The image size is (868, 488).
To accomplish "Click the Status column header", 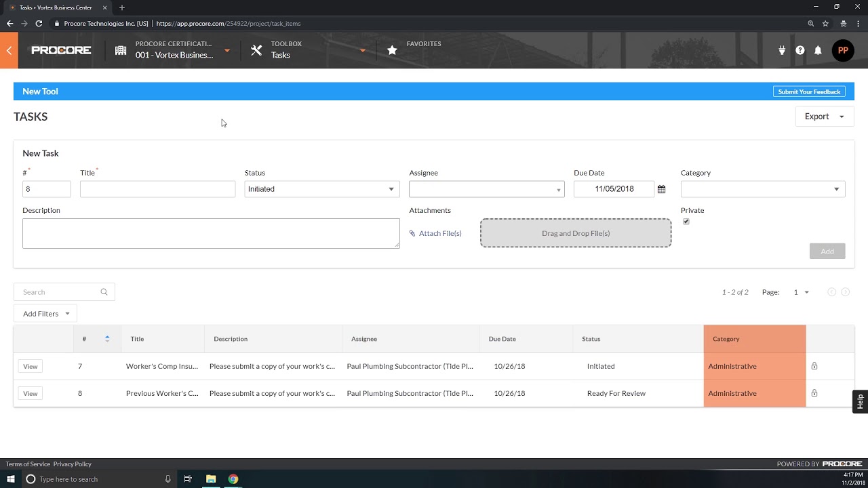I will coord(591,339).
